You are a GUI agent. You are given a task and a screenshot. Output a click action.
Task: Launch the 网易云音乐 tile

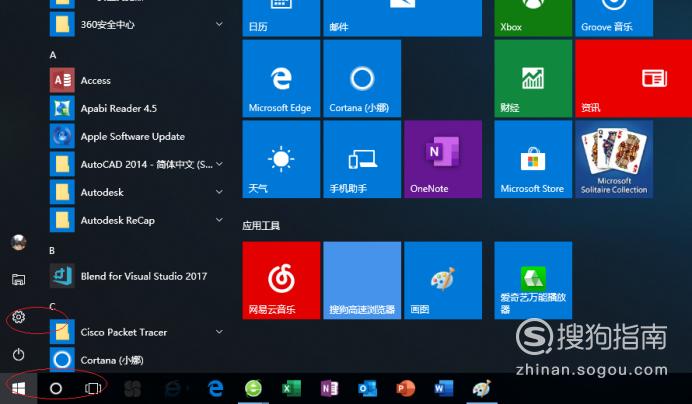(281, 280)
